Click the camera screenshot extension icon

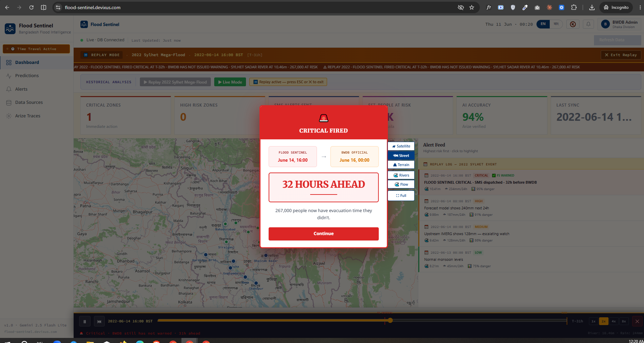click(537, 7)
